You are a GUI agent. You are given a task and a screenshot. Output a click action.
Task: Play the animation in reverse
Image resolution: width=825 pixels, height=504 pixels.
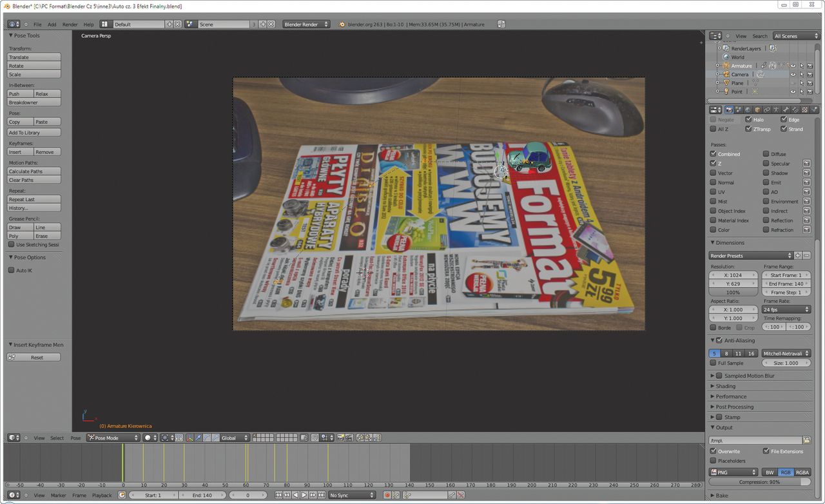295,495
